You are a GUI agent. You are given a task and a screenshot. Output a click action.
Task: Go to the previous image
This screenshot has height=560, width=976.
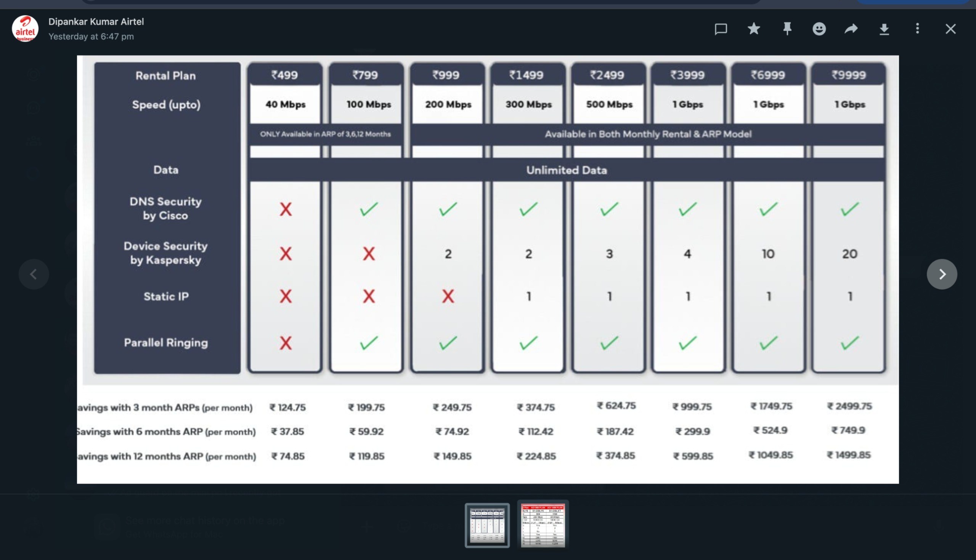point(34,274)
